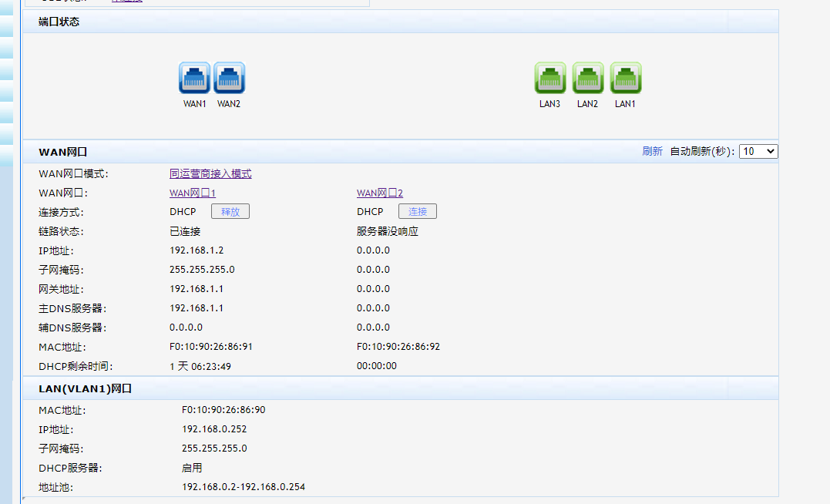Select WAN1 subnet mask 255.255.255.0
The height and width of the screenshot is (504, 830).
(x=202, y=270)
